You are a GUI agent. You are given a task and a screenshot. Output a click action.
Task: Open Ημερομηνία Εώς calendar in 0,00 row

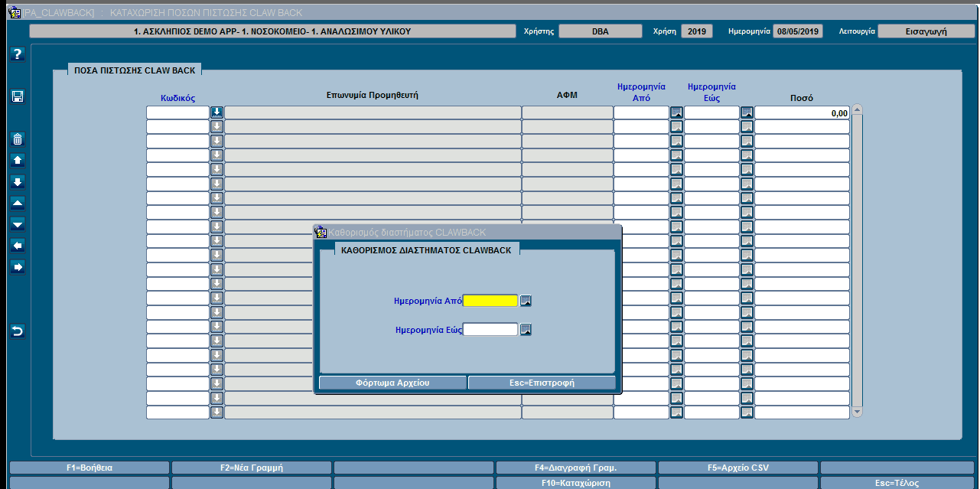point(747,112)
